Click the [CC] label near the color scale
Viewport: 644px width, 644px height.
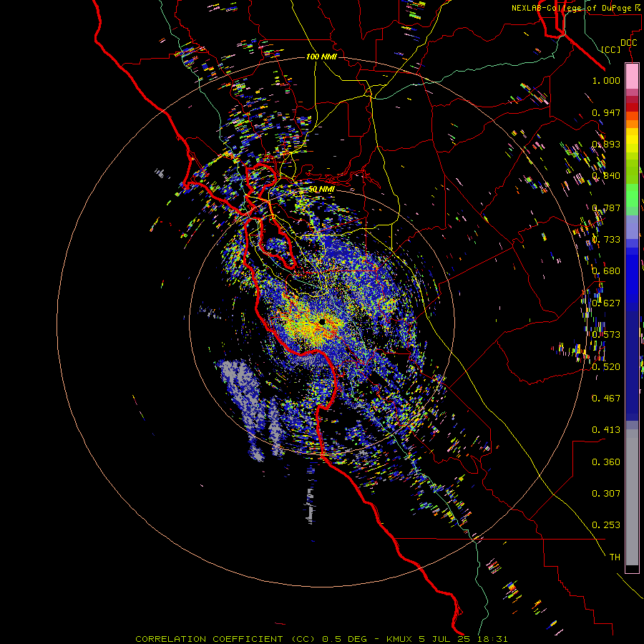[611, 49]
